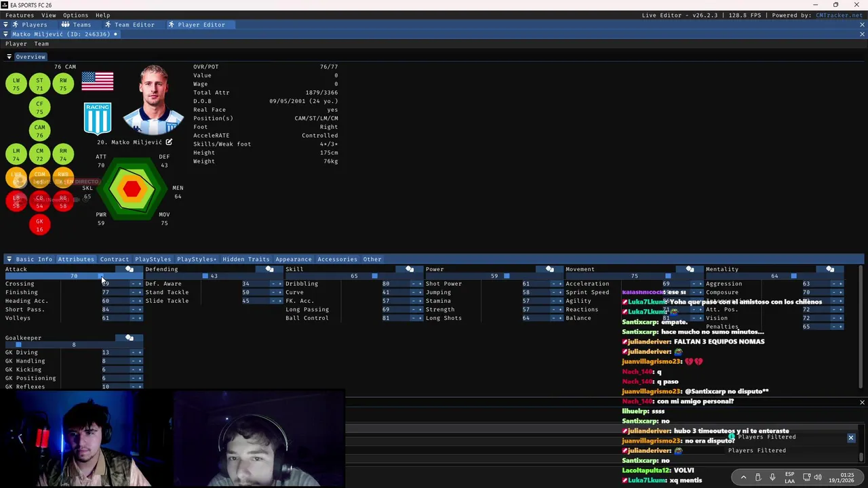The height and width of the screenshot is (488, 868).
Task: Decrease Ball Control value
Action: click(414, 318)
